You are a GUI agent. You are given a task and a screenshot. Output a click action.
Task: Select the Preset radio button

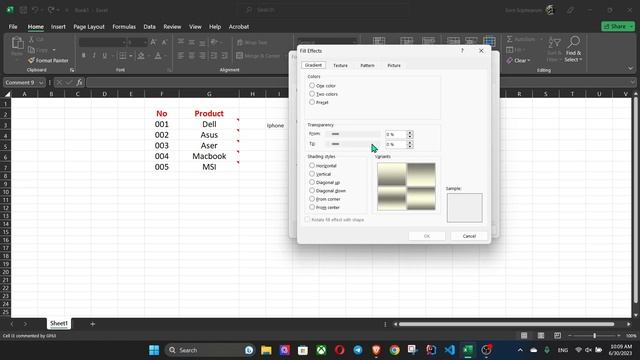tap(312, 102)
